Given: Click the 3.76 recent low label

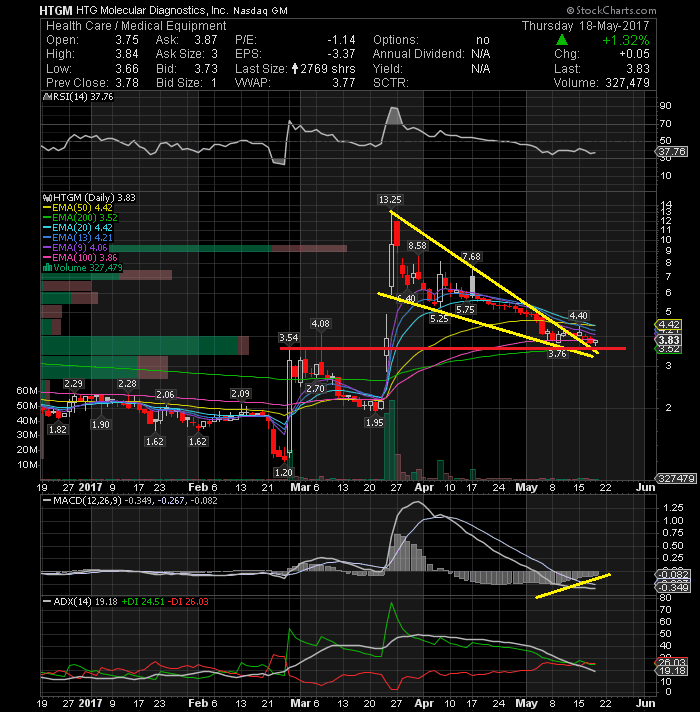Looking at the screenshot, I should click(x=557, y=354).
